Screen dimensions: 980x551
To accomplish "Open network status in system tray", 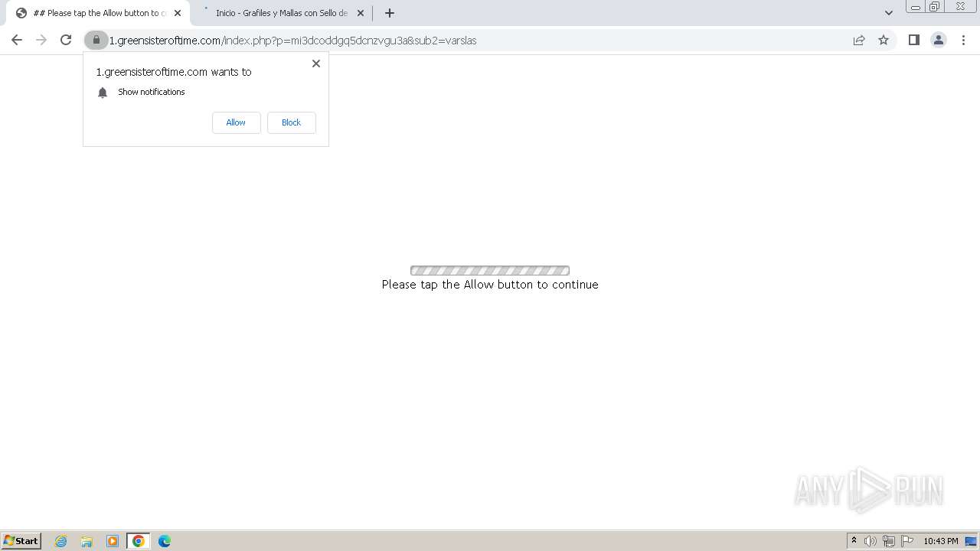I will click(x=889, y=541).
